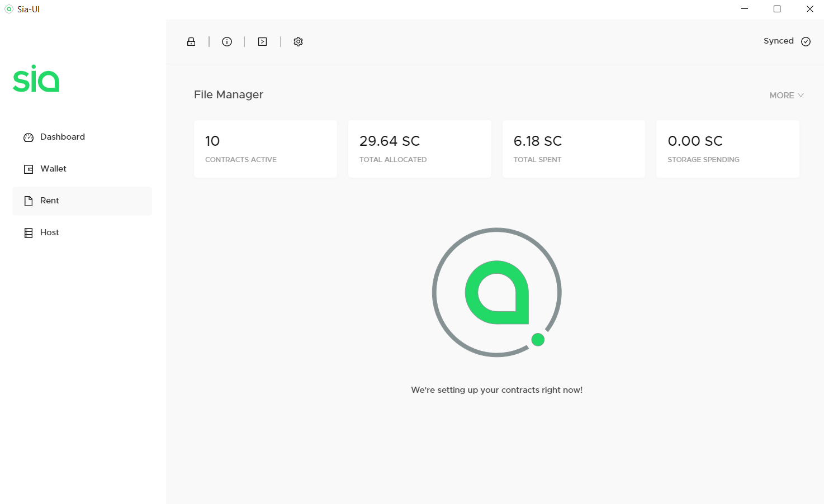Click the 0.00 SC Storage Spending card
The image size is (824, 504).
(x=728, y=149)
